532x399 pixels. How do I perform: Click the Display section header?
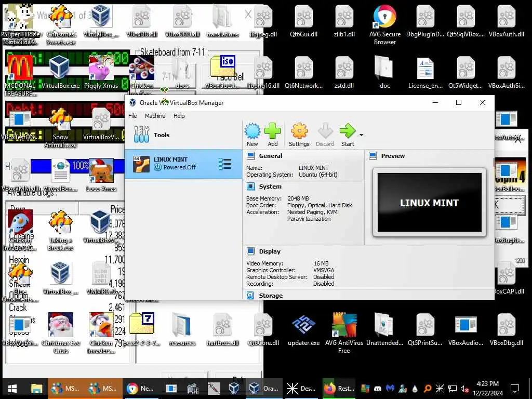click(270, 251)
